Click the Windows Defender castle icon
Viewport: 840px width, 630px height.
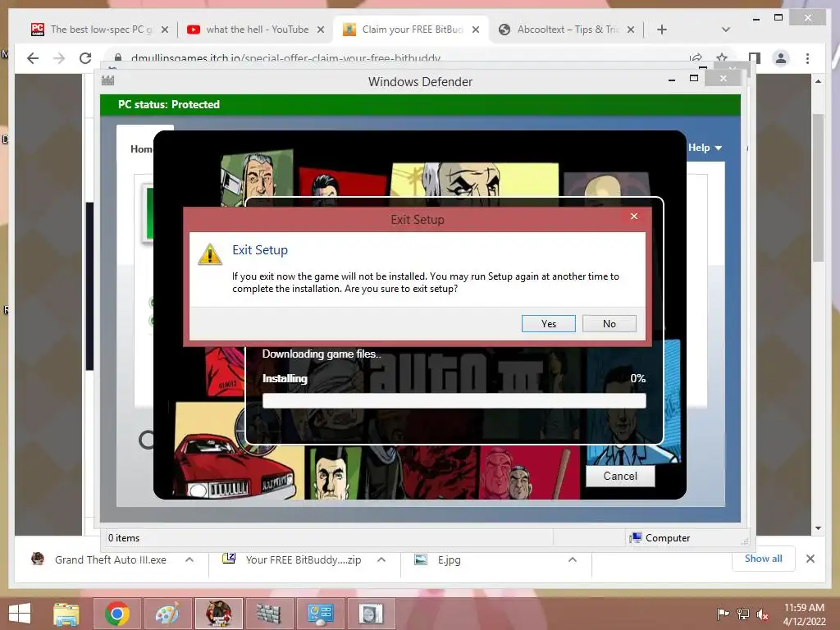(x=107, y=81)
